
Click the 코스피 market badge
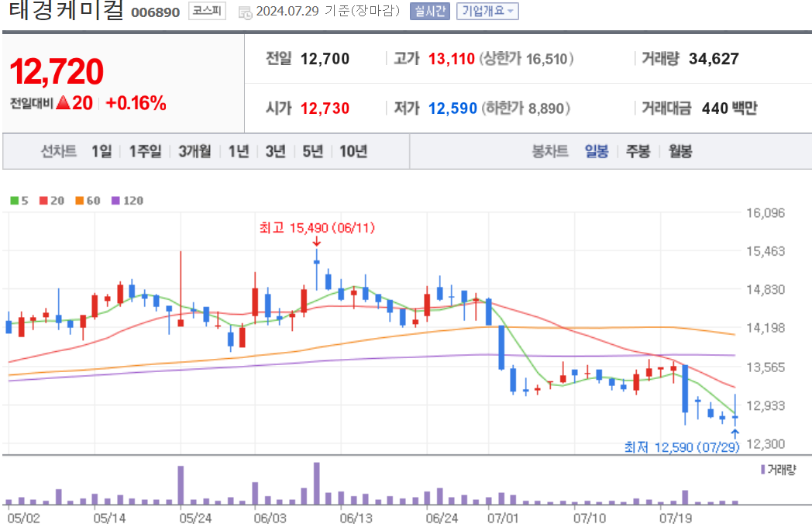point(207,11)
